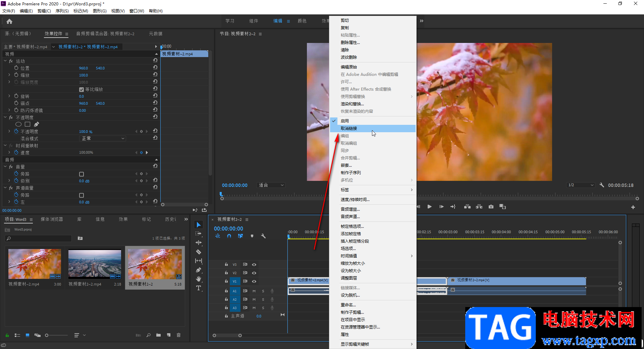Choose 重命名 in context menu
Image resolution: width=644 pixels, height=349 pixels.
point(373,305)
